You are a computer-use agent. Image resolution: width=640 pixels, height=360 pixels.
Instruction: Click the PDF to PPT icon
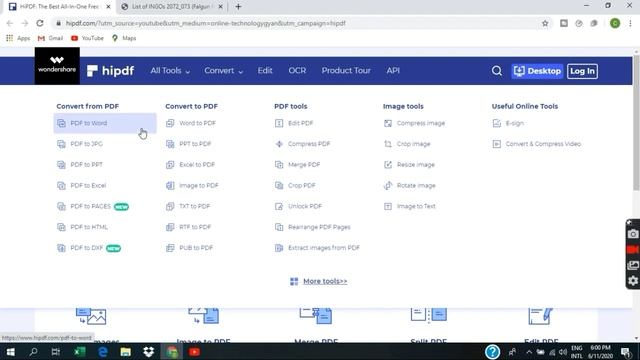point(61,165)
